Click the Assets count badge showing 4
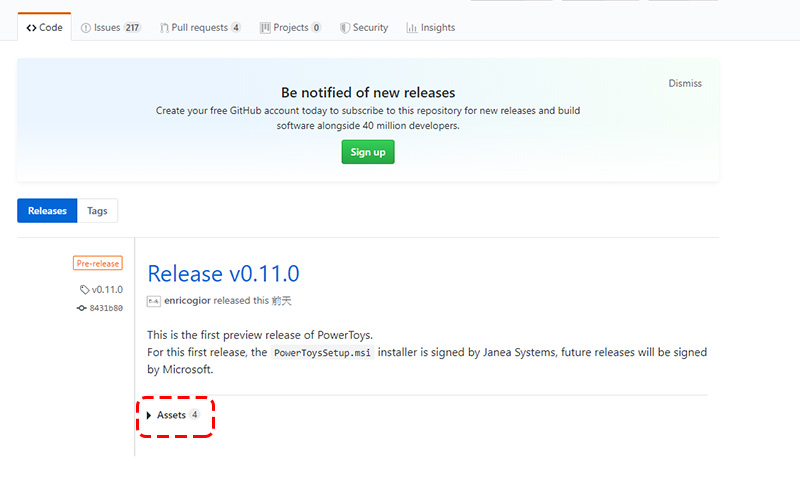Viewport: 800px width, 490px height. [195, 415]
